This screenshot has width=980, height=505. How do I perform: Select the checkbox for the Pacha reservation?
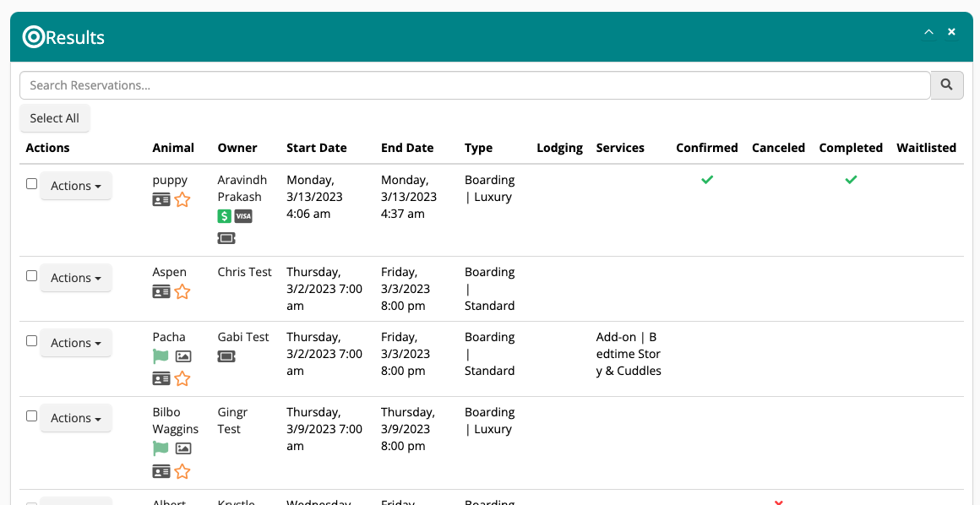point(31,340)
